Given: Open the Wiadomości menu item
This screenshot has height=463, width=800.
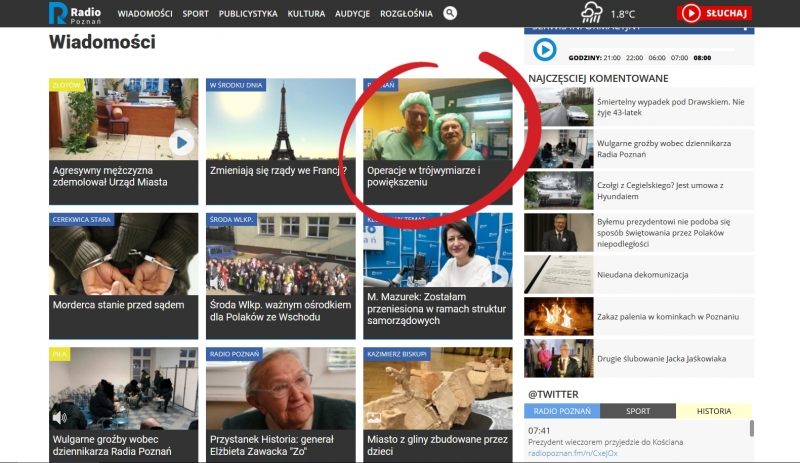Looking at the screenshot, I should point(145,14).
